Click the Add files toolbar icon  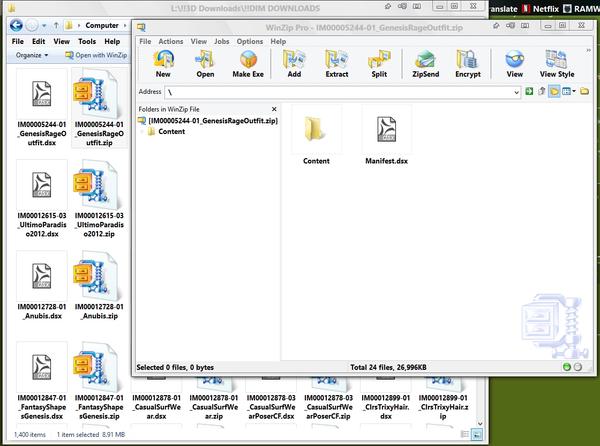[294, 64]
